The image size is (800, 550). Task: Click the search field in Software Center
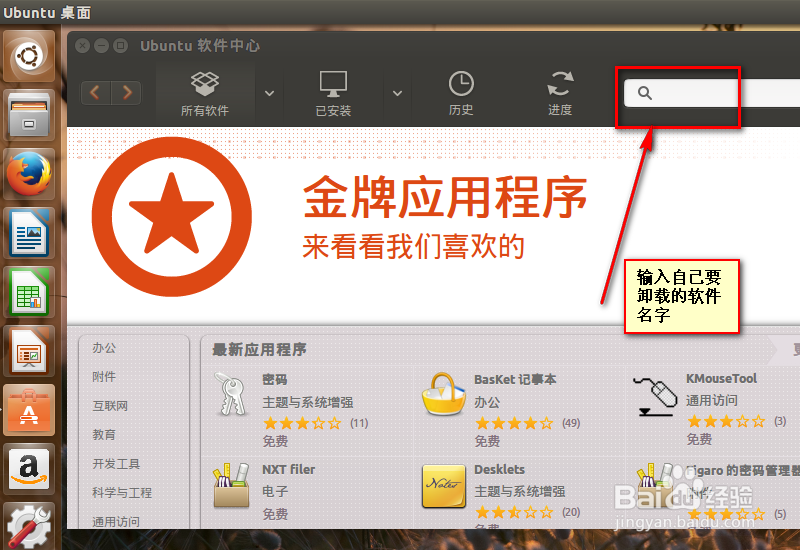pyautogui.click(x=712, y=93)
